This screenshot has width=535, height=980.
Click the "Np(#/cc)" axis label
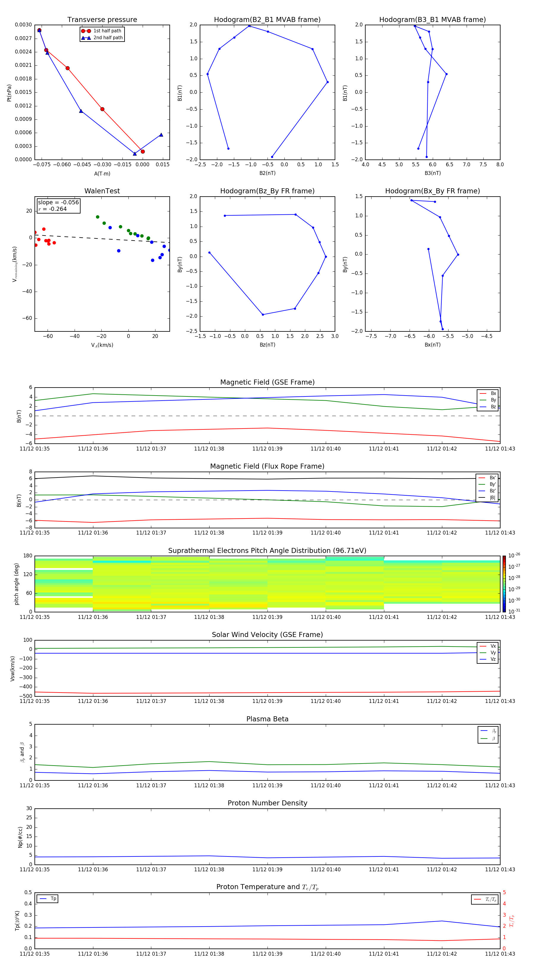click(x=20, y=837)
